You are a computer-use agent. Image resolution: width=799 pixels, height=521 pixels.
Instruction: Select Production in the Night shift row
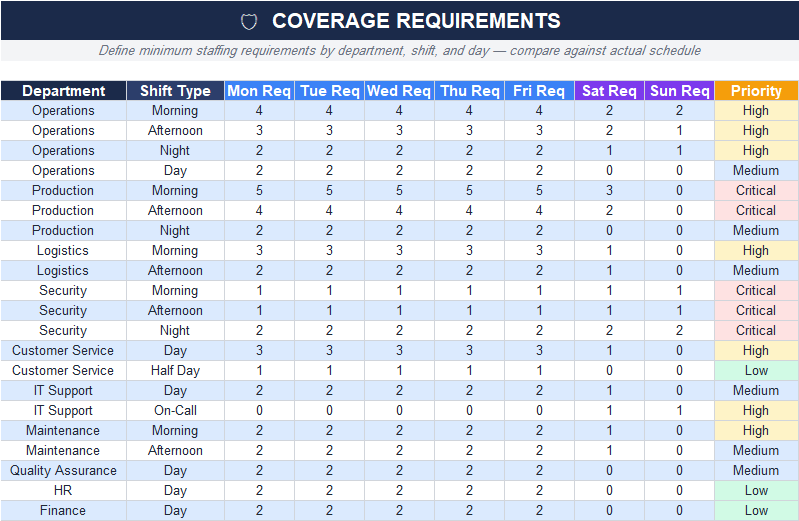63,230
